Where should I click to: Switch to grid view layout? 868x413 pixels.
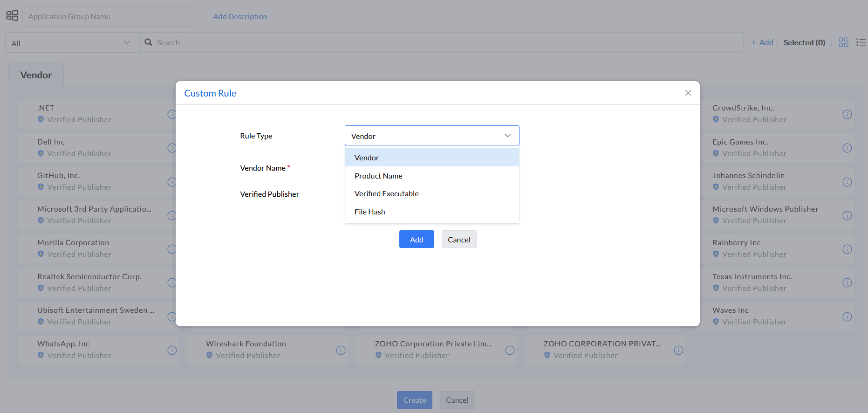click(843, 42)
